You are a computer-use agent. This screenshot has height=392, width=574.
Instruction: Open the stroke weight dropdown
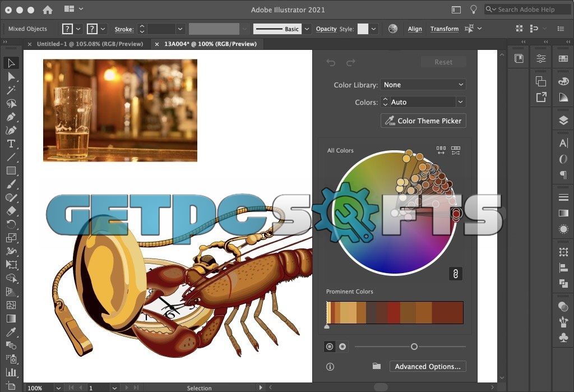[x=180, y=29]
